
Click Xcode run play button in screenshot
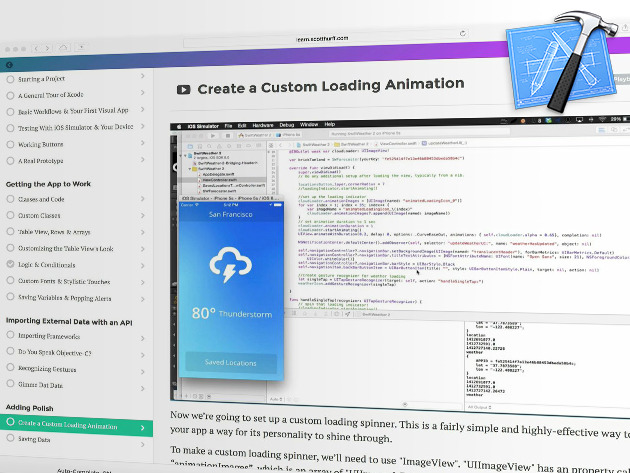click(x=213, y=136)
